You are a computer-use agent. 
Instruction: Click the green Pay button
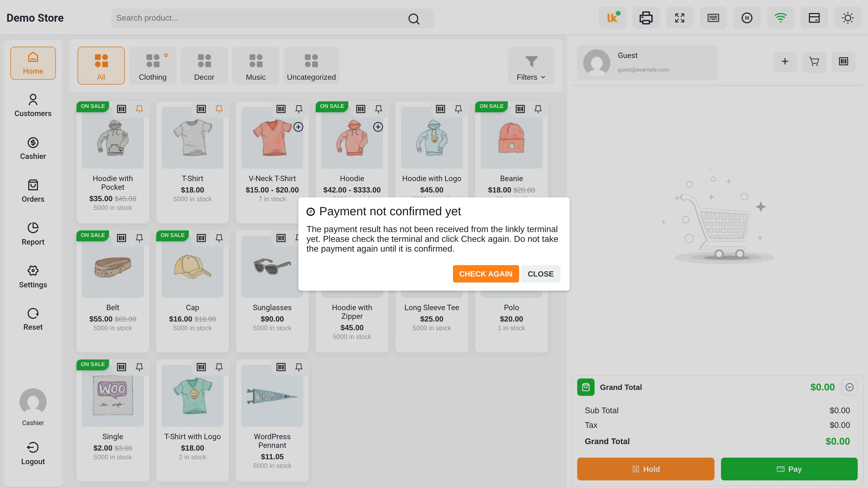pos(789,469)
